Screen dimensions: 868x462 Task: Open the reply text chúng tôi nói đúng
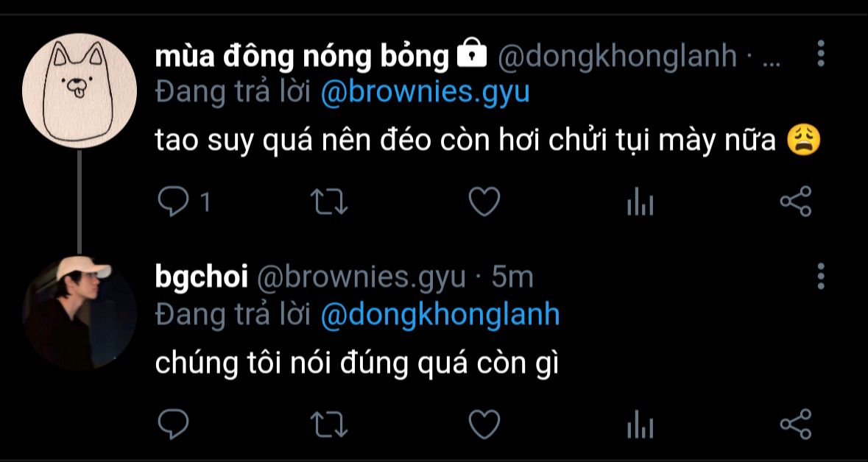[356, 364]
